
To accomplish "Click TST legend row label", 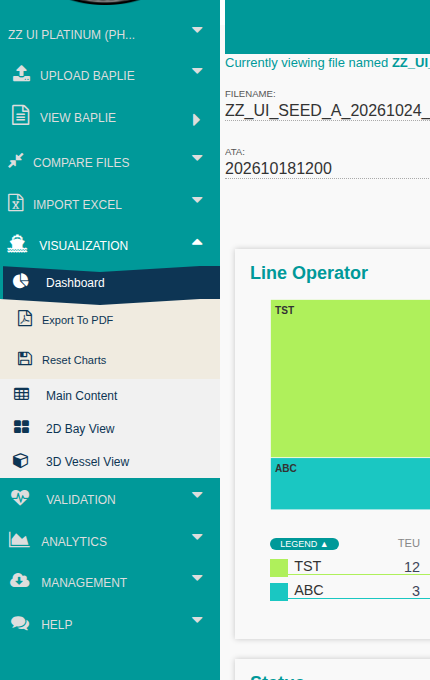I will (307, 566).
